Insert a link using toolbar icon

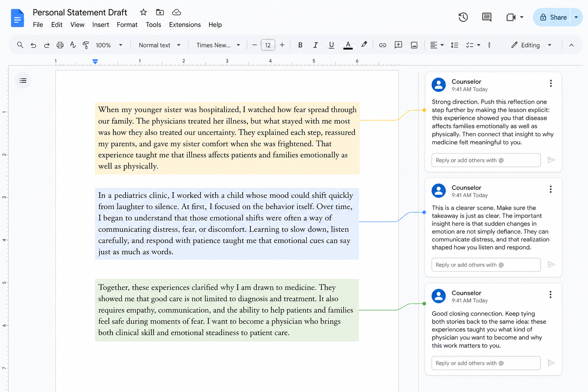382,45
